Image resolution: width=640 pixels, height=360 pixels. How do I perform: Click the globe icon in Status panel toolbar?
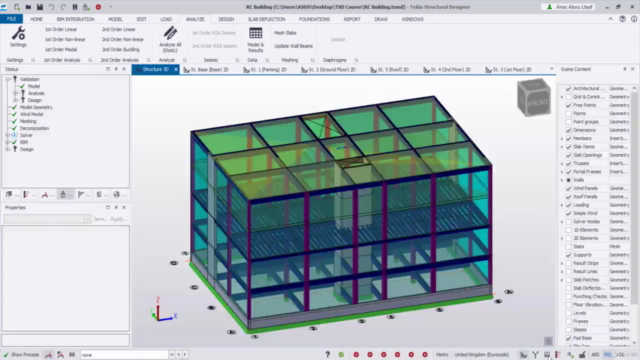pos(117,195)
